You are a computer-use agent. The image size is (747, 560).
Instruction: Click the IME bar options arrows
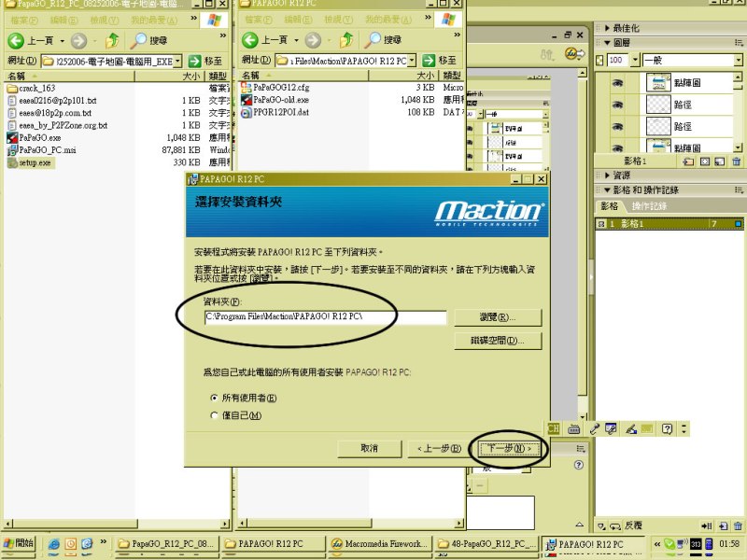[684, 429]
